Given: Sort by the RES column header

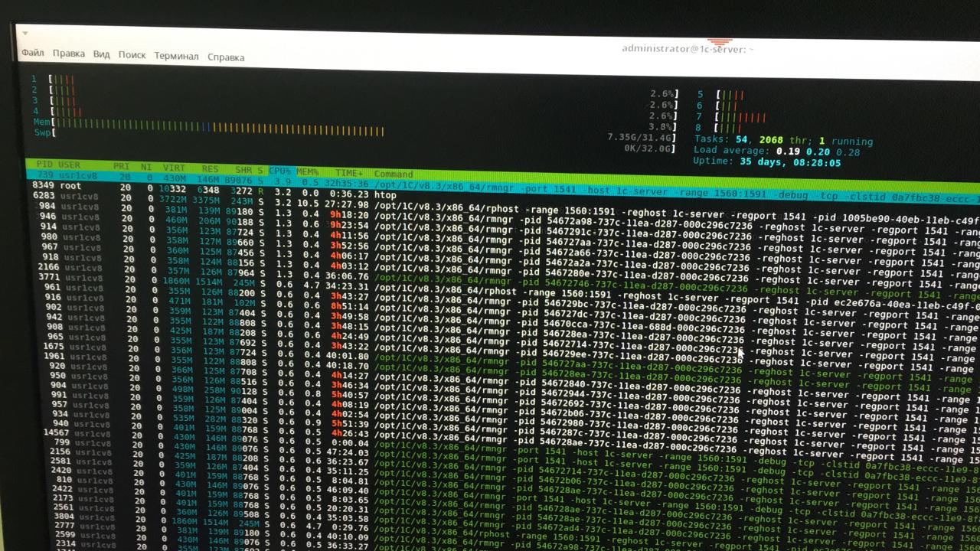Looking at the screenshot, I should 210,169.
